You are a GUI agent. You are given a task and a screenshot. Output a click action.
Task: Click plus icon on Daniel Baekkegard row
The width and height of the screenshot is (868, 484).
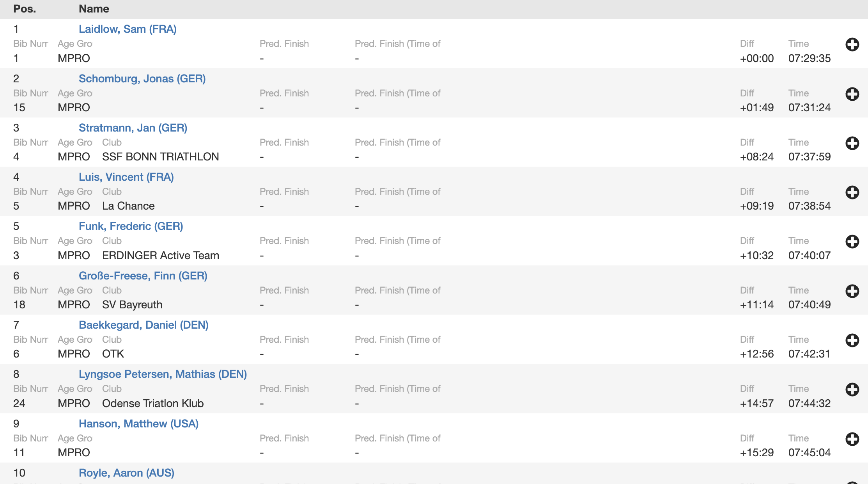pyautogui.click(x=852, y=340)
